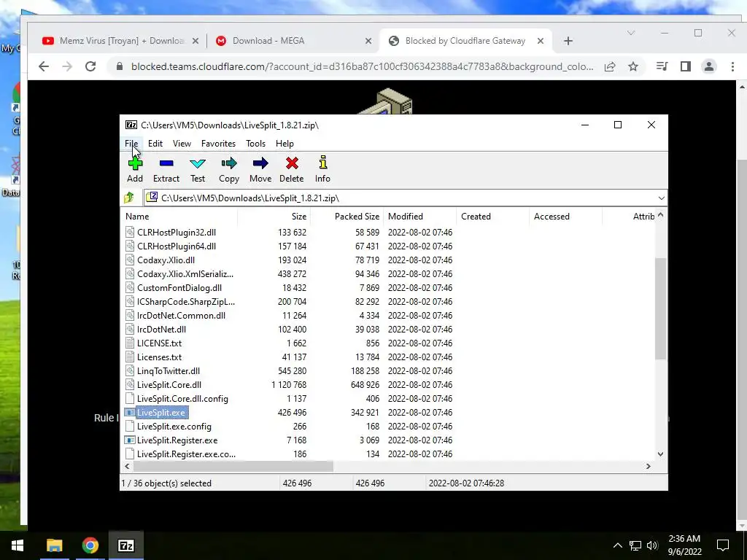Click the 7-Zip vertical scrollbar thumb
The image size is (747, 560).
point(660,308)
